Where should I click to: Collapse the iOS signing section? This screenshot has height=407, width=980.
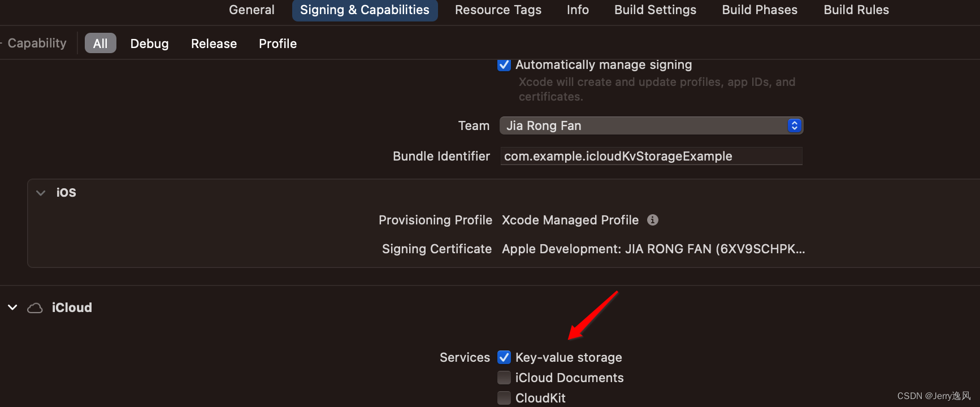pyautogui.click(x=41, y=193)
